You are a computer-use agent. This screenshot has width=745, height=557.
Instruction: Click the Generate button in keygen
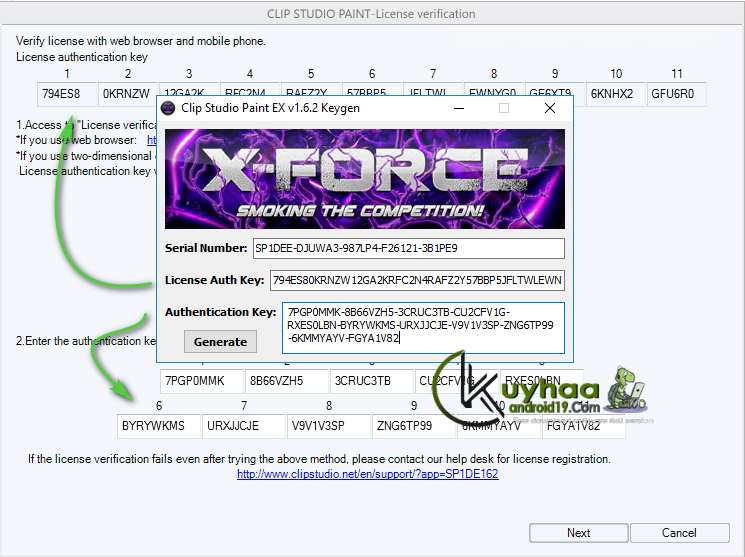coord(220,342)
